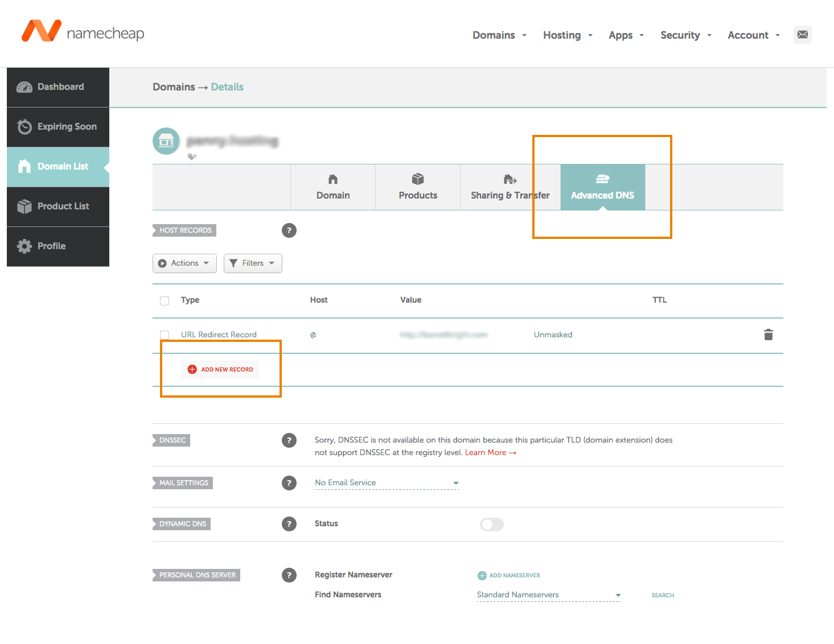Click the Namecheap logo
The image size is (834, 644).
[x=83, y=32]
